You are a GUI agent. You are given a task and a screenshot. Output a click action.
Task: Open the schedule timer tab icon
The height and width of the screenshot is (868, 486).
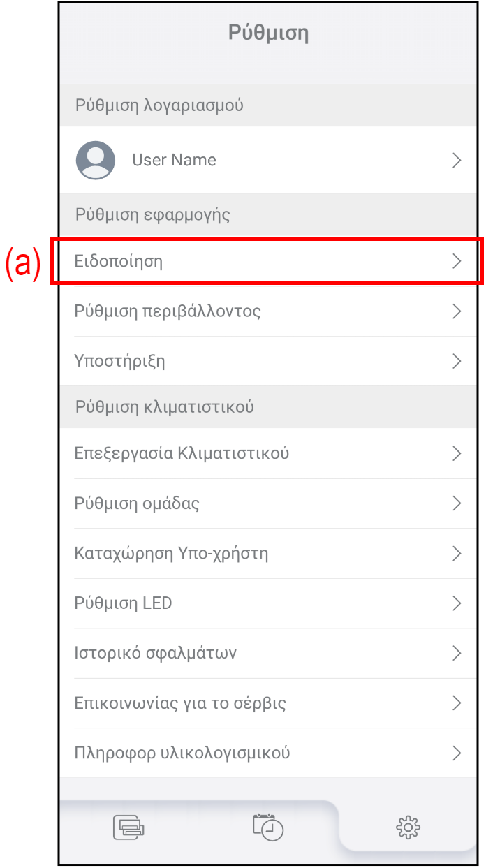(268, 826)
